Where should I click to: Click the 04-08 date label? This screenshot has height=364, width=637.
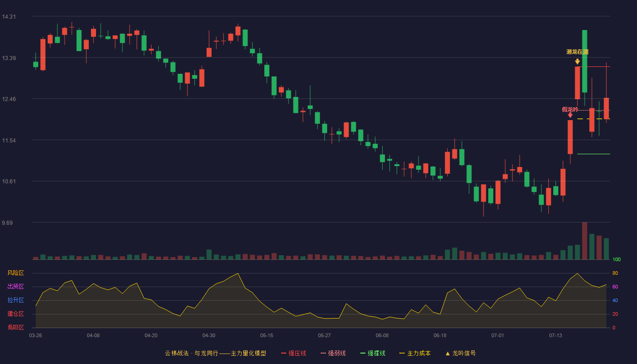coord(93,335)
